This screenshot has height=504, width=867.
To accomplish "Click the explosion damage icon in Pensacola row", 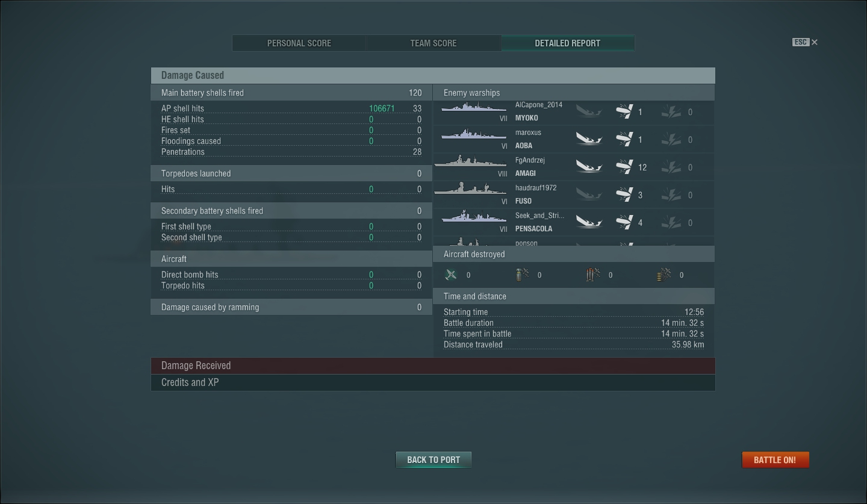I will click(x=671, y=222).
